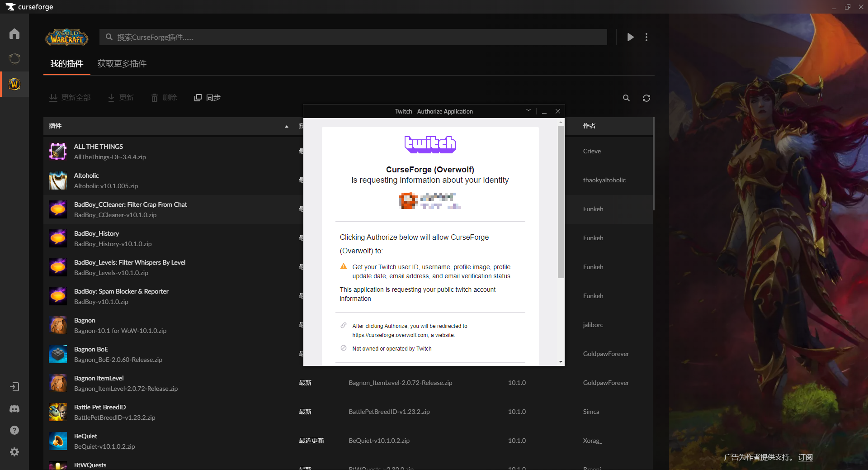This screenshot has height=470, width=868.
Task: Select the 我的插件 tab
Action: pyautogui.click(x=67, y=64)
